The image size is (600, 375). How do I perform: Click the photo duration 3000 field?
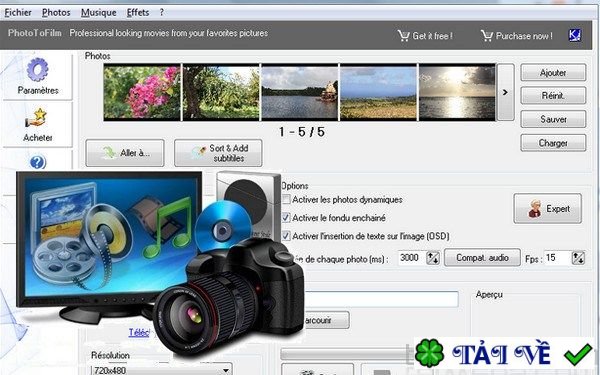click(x=411, y=258)
